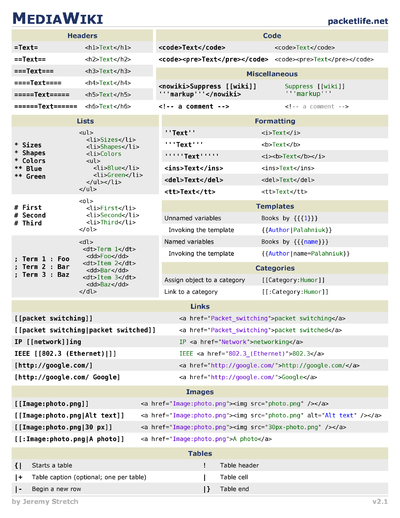This screenshot has width=400, height=518.
Task: Click the <h4>Text</h4> output
Action: coord(108,83)
